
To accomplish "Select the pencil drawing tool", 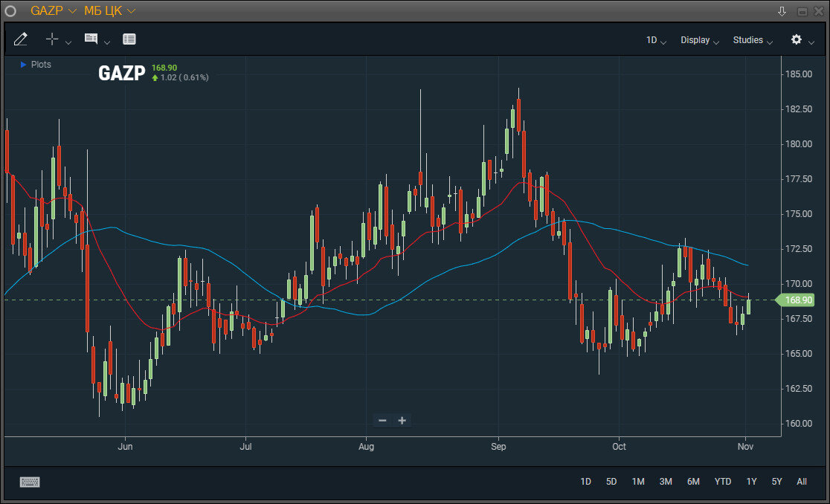I will [20, 39].
